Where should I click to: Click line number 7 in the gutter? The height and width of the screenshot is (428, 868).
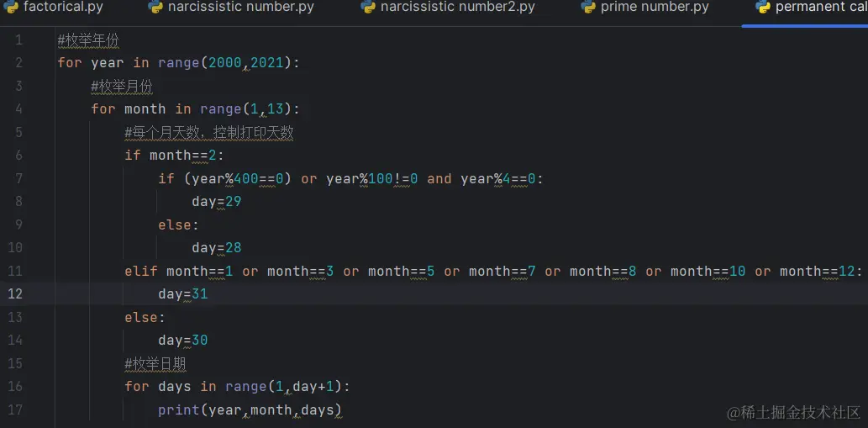coord(19,178)
